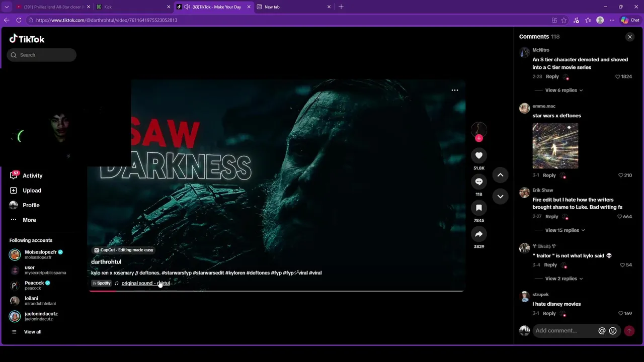Viewport: 644px width, 362px height.
Task: Open the 'user' mysecretpublicspama account
Action: coord(38,270)
